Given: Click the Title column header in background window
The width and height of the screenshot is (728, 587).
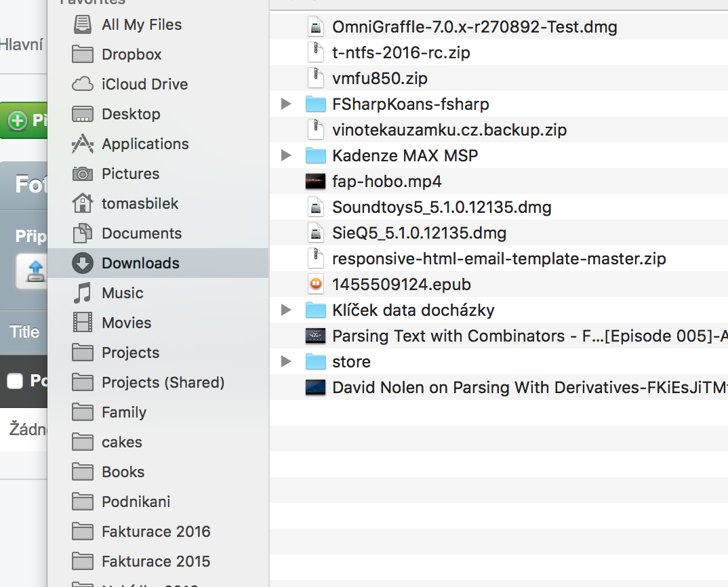Looking at the screenshot, I should click(24, 332).
